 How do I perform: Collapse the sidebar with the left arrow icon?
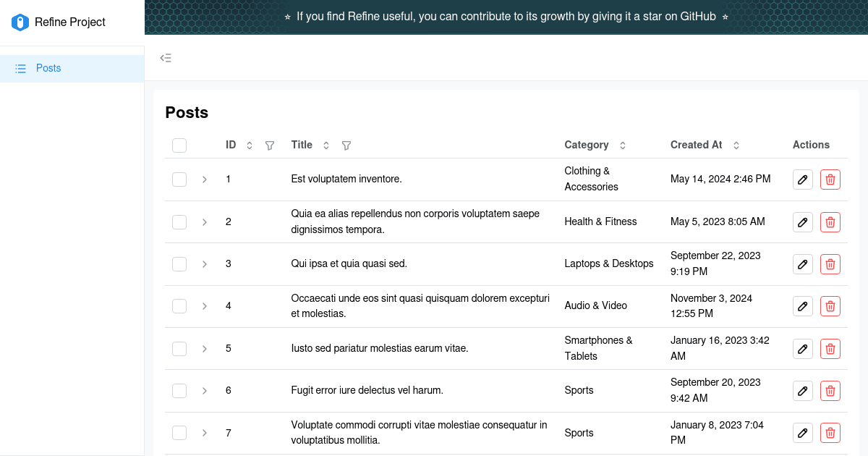pos(166,57)
